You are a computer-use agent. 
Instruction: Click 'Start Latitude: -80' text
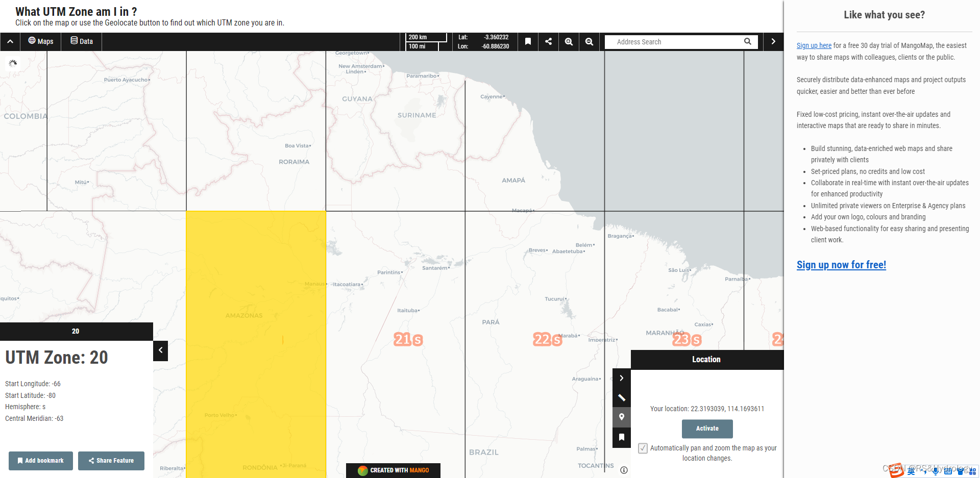pos(30,395)
